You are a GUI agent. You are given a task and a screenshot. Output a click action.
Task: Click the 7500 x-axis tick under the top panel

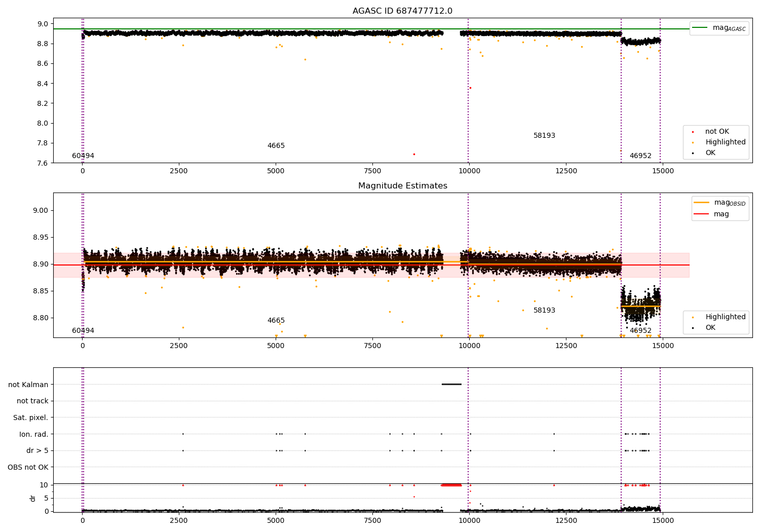pyautogui.click(x=372, y=171)
